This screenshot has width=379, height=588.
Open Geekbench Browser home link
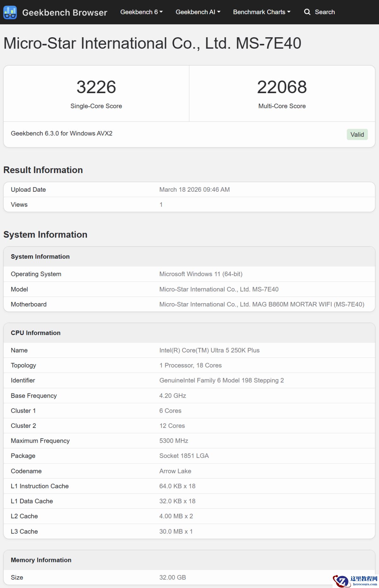(x=65, y=12)
